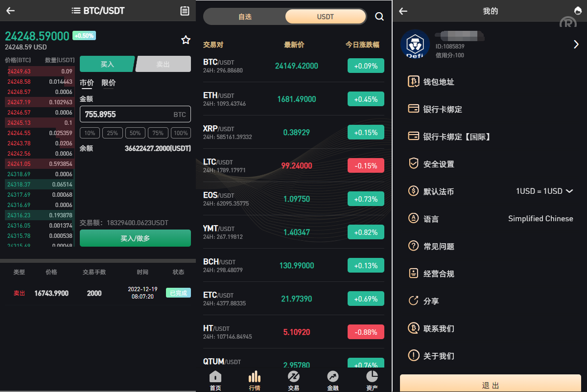Viewport: 587px width, 392px height.
Task: Expand the 1USD = 1USD currency dropdown
Action: [x=544, y=191]
